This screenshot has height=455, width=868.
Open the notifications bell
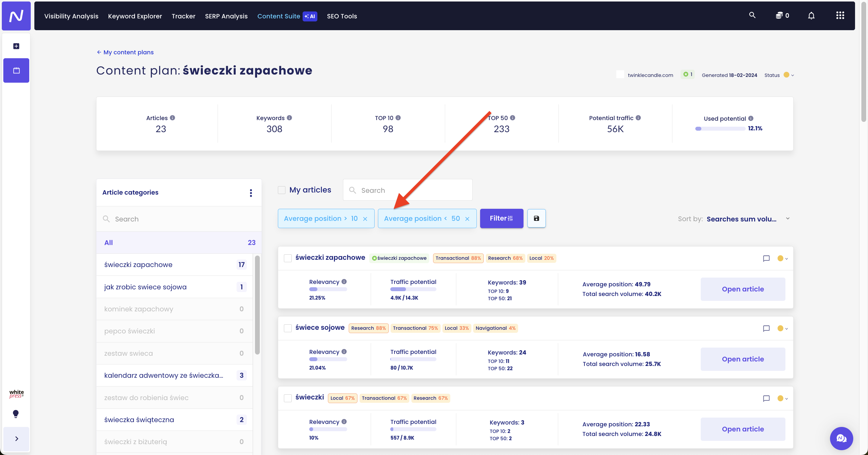click(x=811, y=15)
